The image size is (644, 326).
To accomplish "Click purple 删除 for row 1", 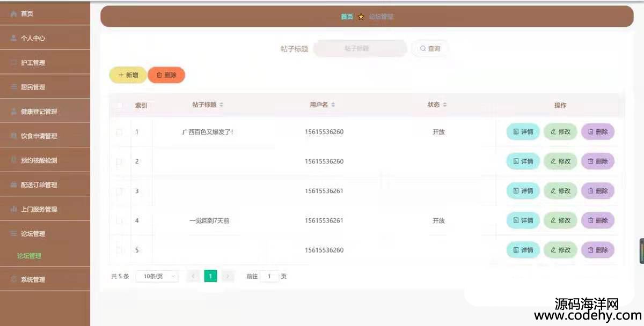I will coord(598,132).
